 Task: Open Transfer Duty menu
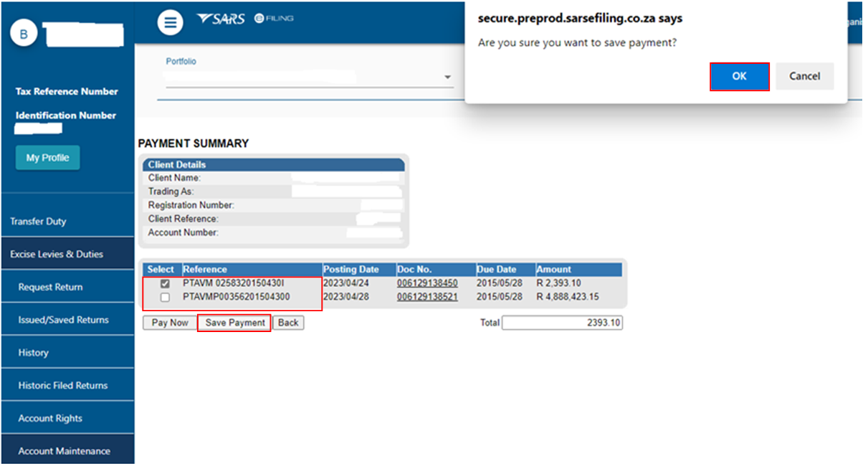38,222
